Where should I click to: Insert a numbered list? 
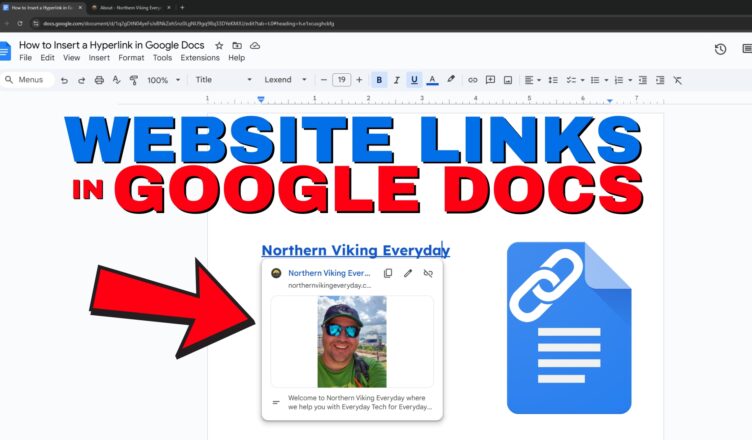(619, 80)
